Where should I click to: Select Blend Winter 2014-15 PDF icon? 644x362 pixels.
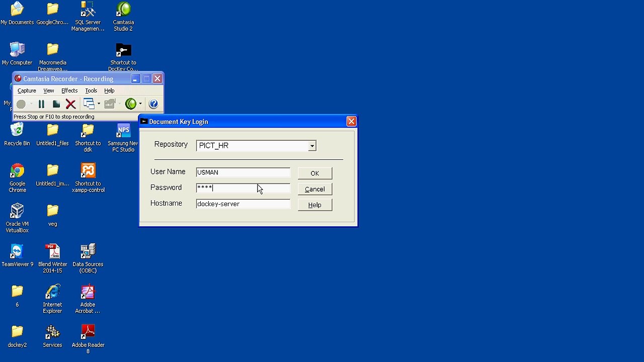(52, 259)
